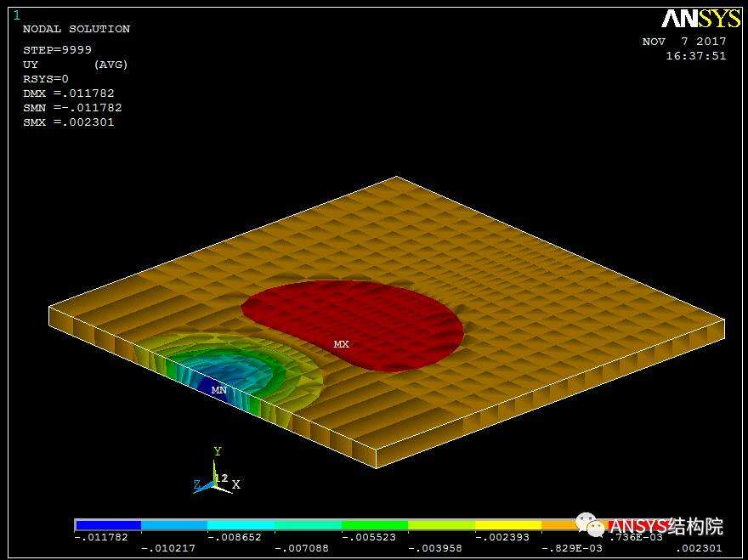The height and width of the screenshot is (560, 748).
Task: Click the DMX =.011782 value
Action: [x=69, y=93]
